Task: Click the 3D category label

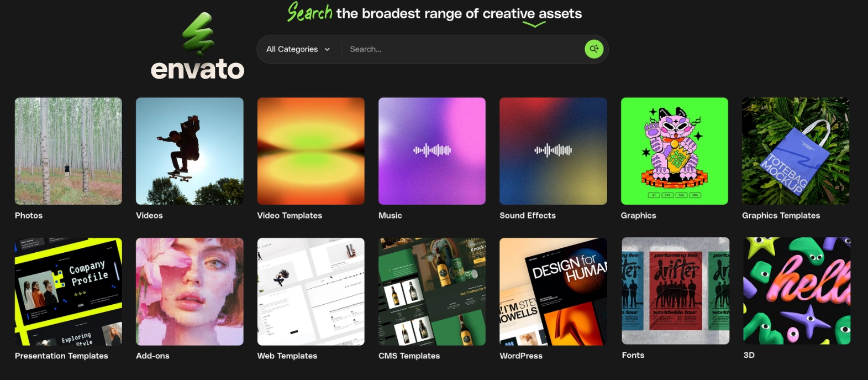Action: pos(749,356)
